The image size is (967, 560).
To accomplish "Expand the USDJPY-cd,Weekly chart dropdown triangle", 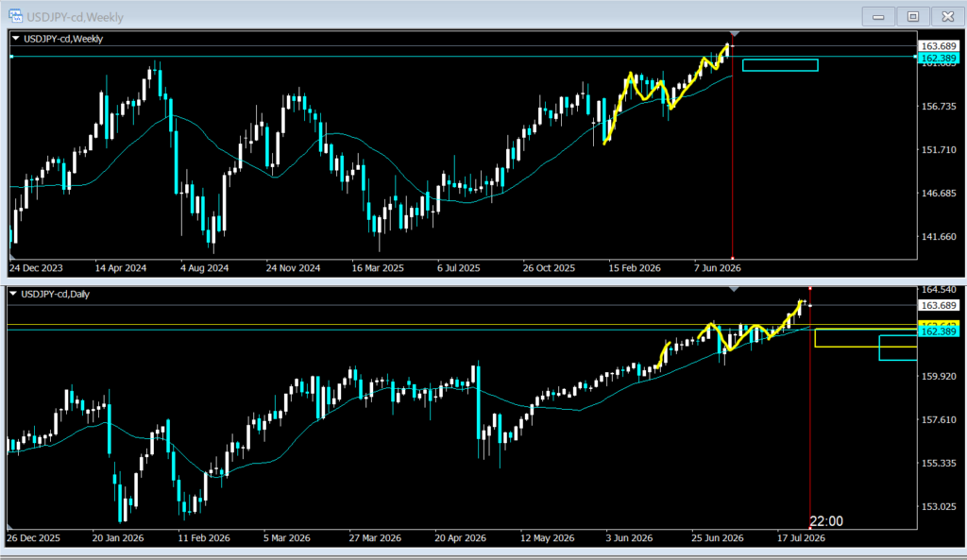I will [15, 38].
